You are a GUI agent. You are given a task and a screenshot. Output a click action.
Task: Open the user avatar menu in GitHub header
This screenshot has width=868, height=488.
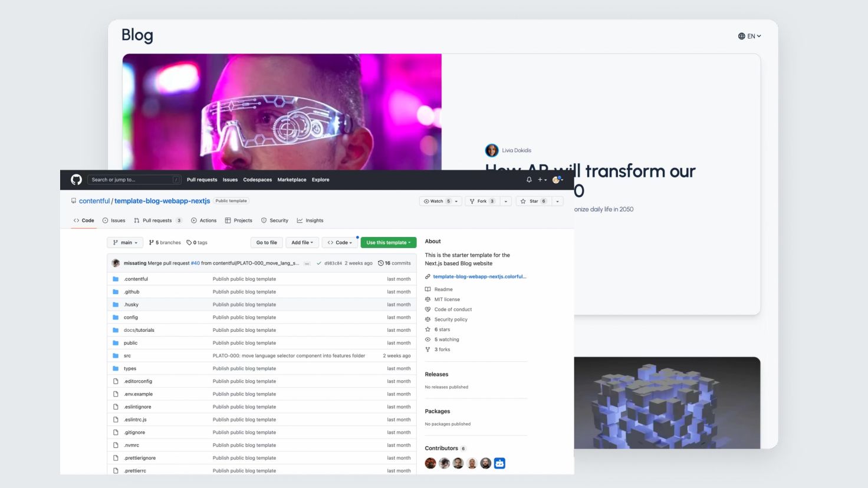pyautogui.click(x=557, y=180)
